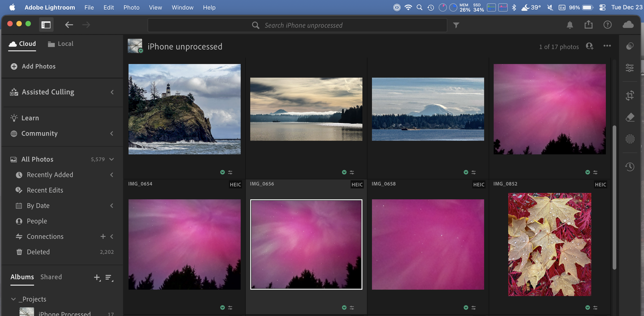Screen dimensions: 644x316
Task: Click the filter funnel icon
Action: [456, 25]
